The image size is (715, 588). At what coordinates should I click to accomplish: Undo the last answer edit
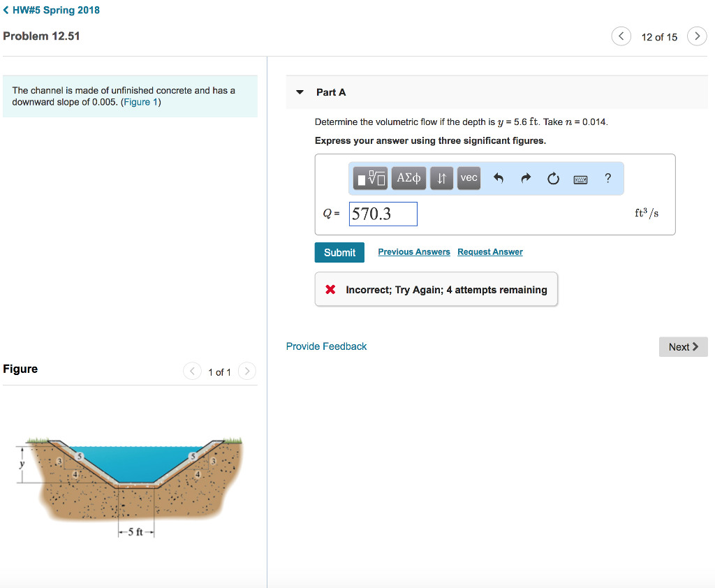pos(497,178)
